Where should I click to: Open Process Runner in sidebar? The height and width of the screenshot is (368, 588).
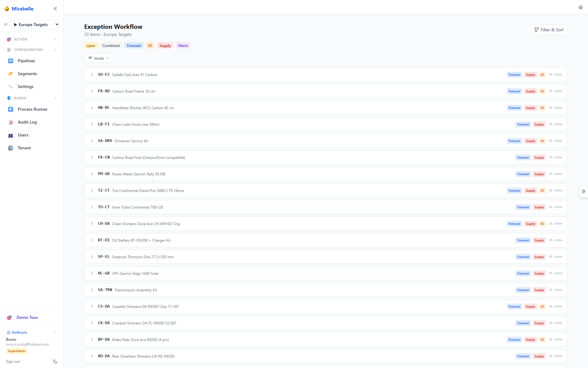pos(32,109)
